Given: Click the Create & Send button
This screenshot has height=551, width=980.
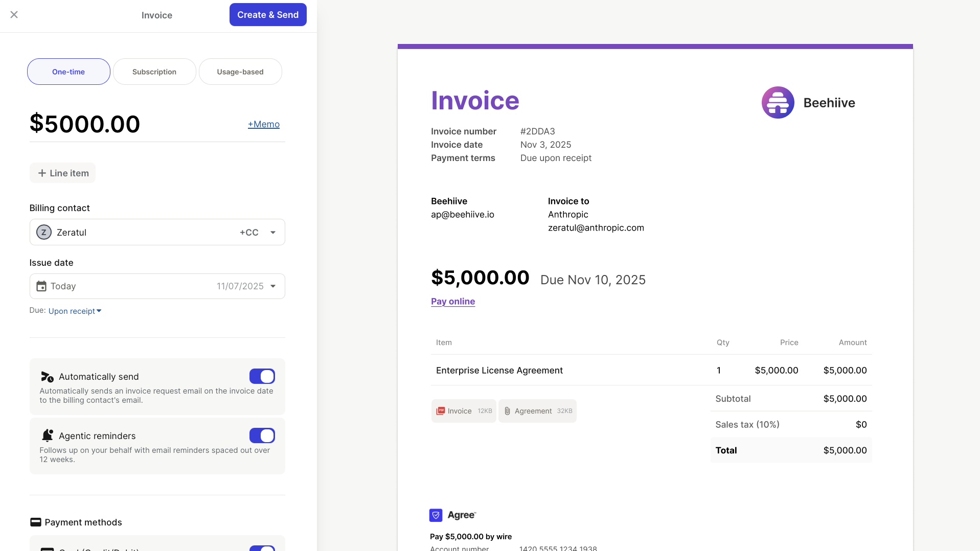Looking at the screenshot, I should point(268,15).
